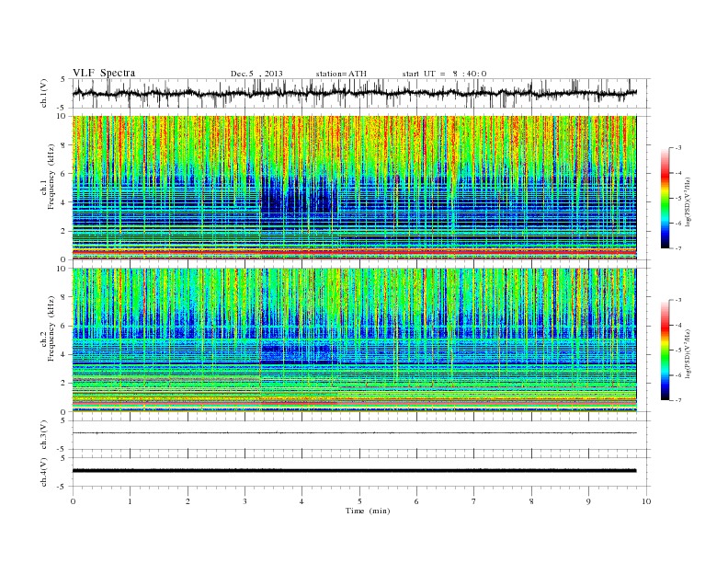
Task: Click the ch.1 spectrogram "4" kHz tick label
Action: (x=64, y=202)
